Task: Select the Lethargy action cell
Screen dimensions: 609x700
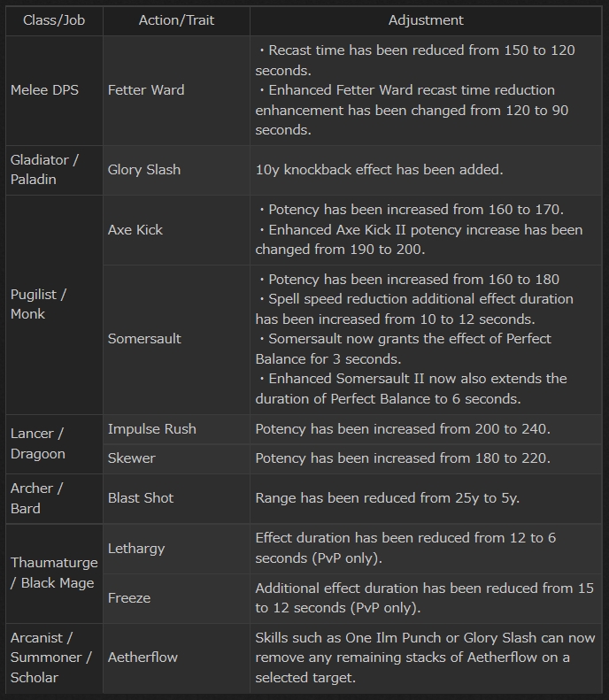Action: [136, 549]
